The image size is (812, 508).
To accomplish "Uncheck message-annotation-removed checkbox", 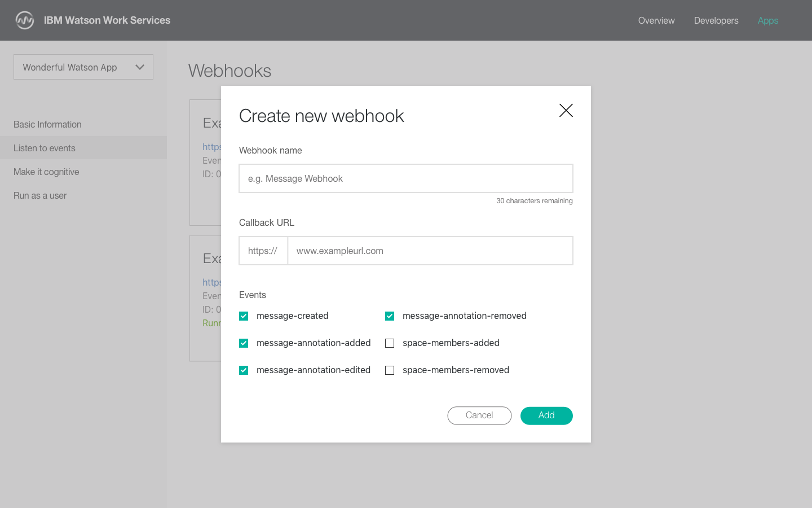I will 390,316.
